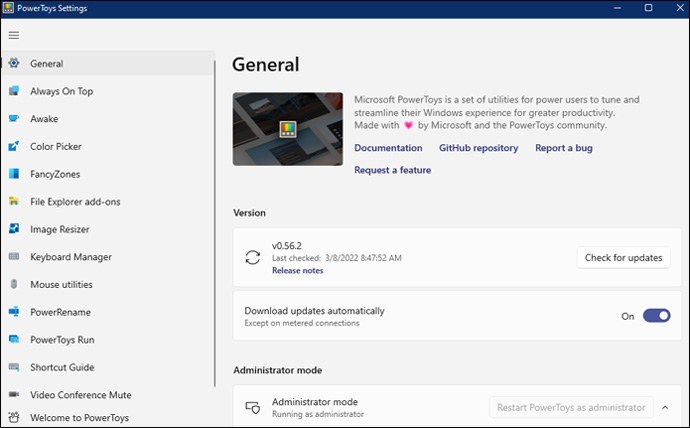
Task: Click Check for updates button
Action: tap(624, 258)
